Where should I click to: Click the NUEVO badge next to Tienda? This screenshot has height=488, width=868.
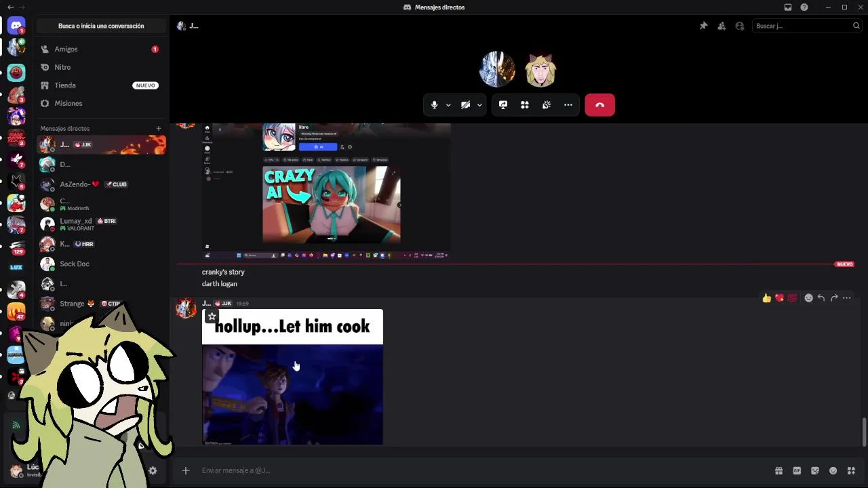coord(145,85)
